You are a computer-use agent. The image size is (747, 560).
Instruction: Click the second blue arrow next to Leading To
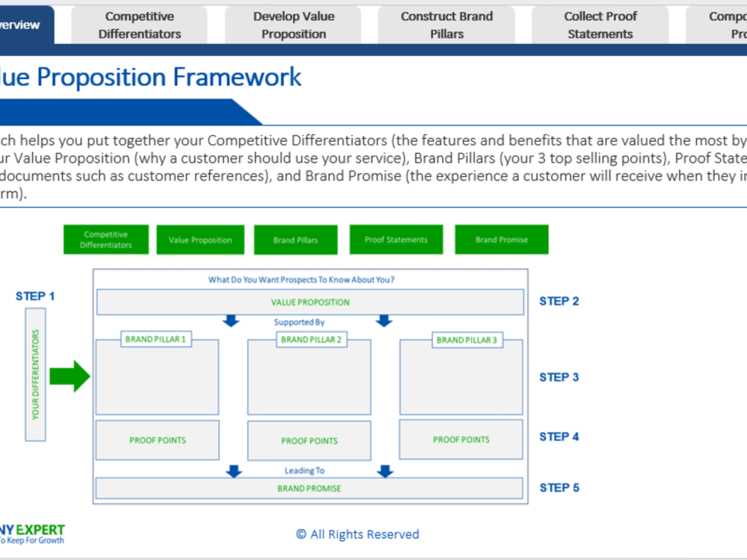pyautogui.click(x=385, y=472)
